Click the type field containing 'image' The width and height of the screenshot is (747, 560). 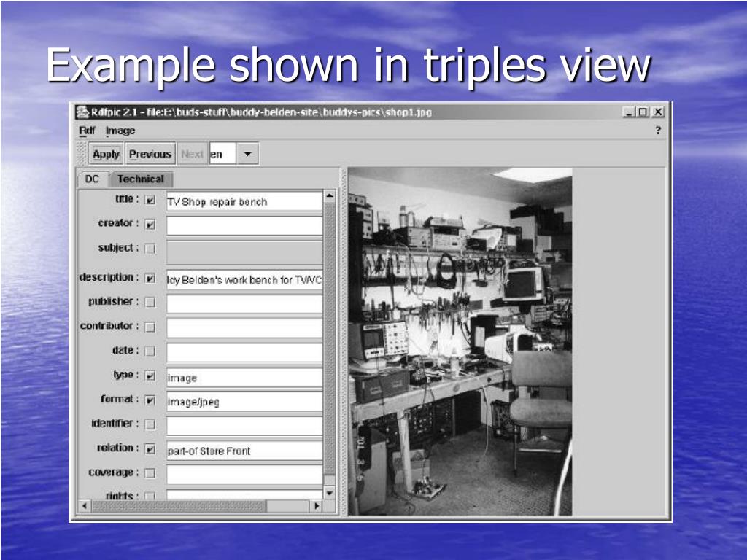coord(244,378)
